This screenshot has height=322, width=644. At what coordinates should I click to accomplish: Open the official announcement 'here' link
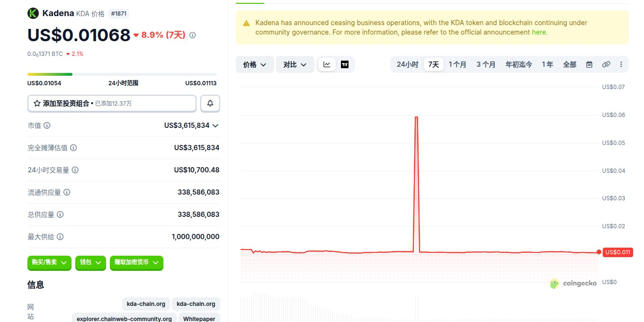pyautogui.click(x=539, y=32)
